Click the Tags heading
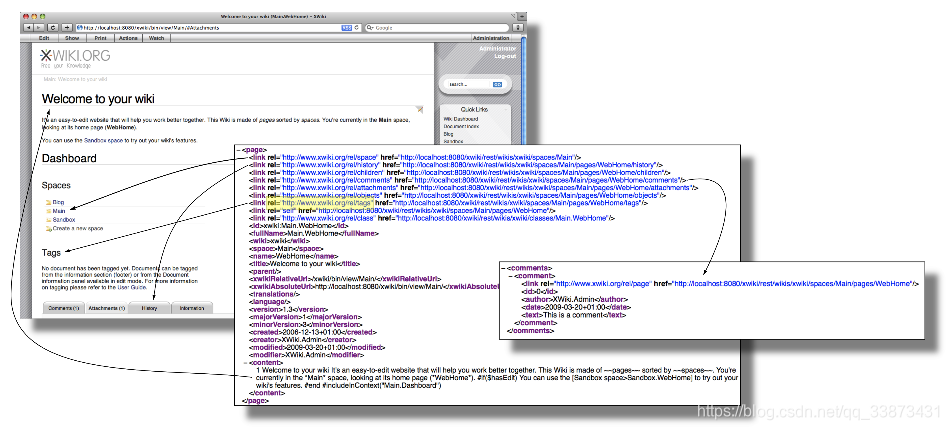949x430 pixels. click(x=51, y=252)
